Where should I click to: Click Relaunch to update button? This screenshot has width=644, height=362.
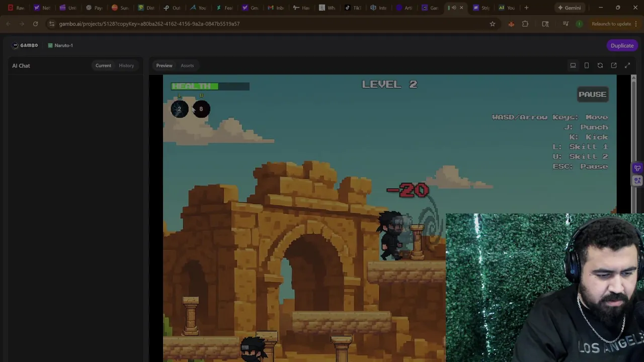click(x=611, y=24)
